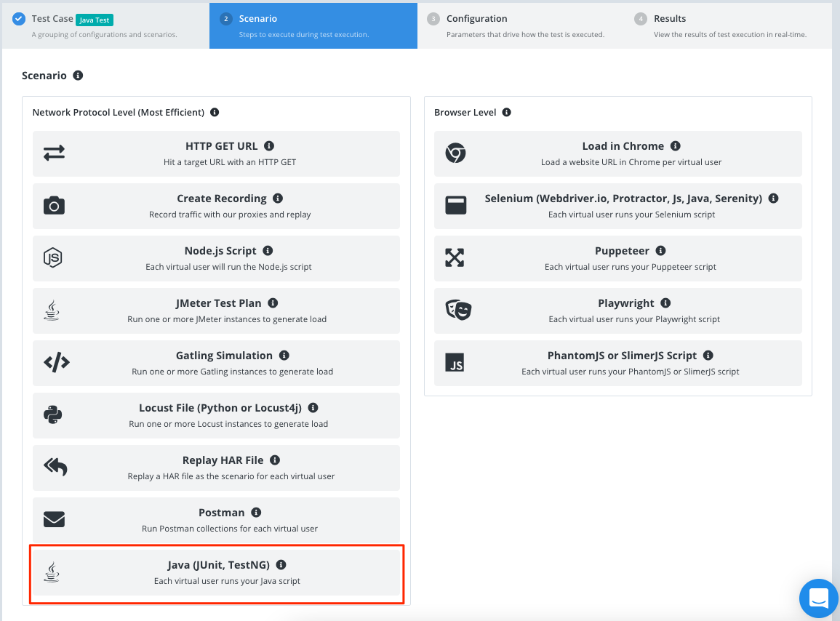Click the Playwright theater masks icon
Viewport: 840px width, 621px height.
(x=458, y=310)
